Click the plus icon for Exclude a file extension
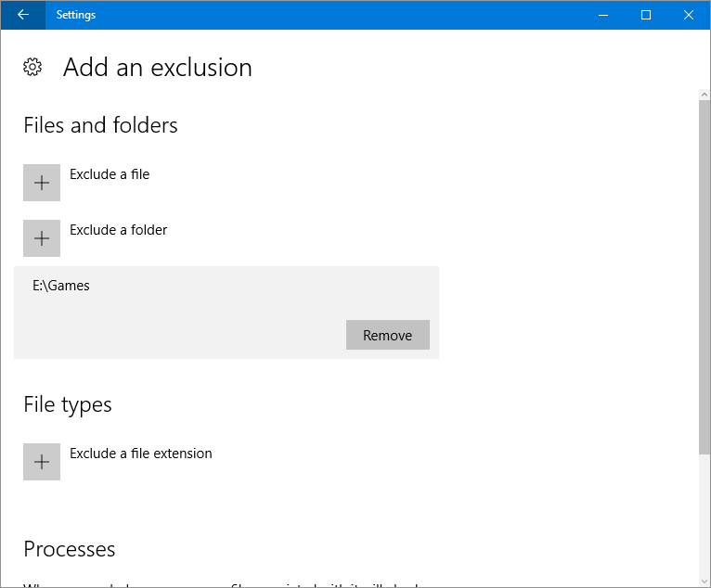This screenshot has height=588, width=711. coord(42,462)
